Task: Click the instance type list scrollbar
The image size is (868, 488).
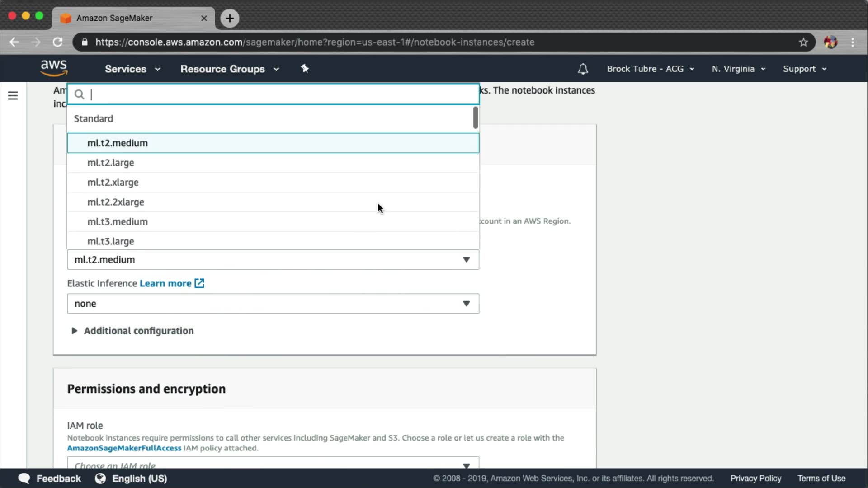Action: [x=475, y=117]
